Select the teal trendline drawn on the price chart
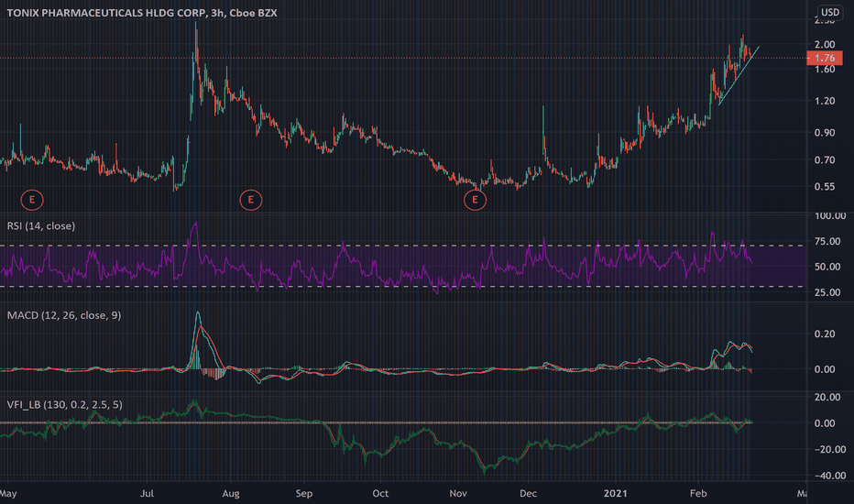Viewport: 854px width, 504px height. [739, 76]
